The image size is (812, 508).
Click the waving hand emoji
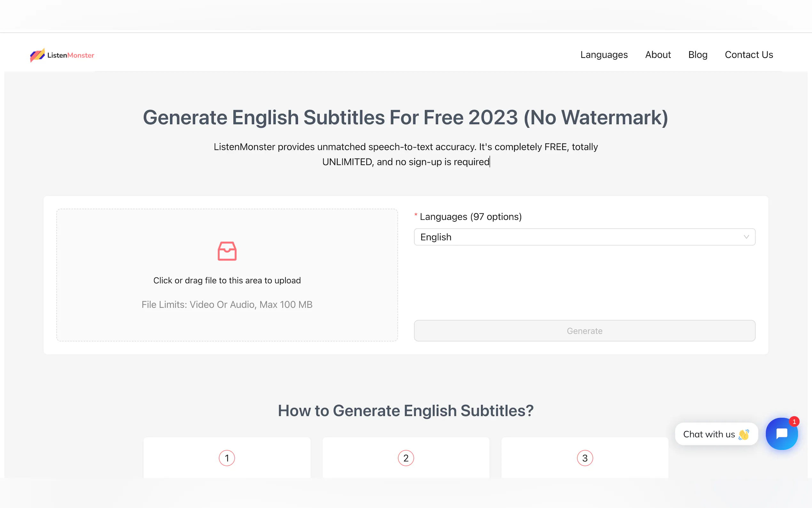744,434
